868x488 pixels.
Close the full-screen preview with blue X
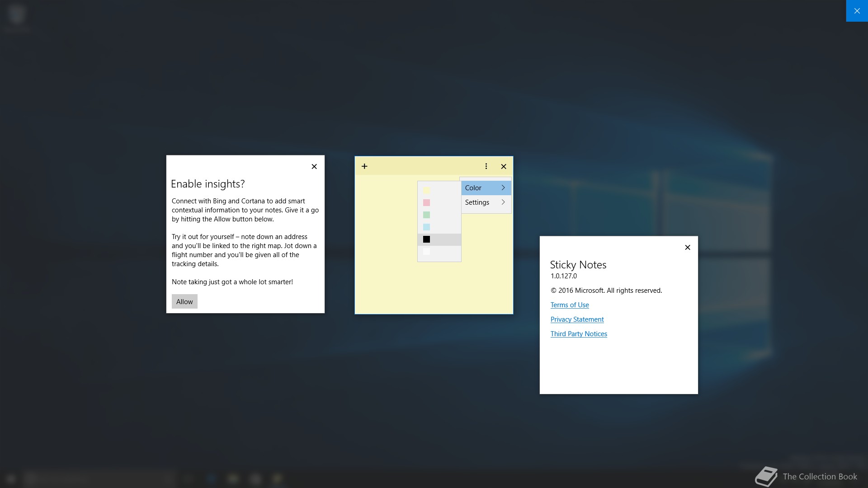tap(857, 11)
